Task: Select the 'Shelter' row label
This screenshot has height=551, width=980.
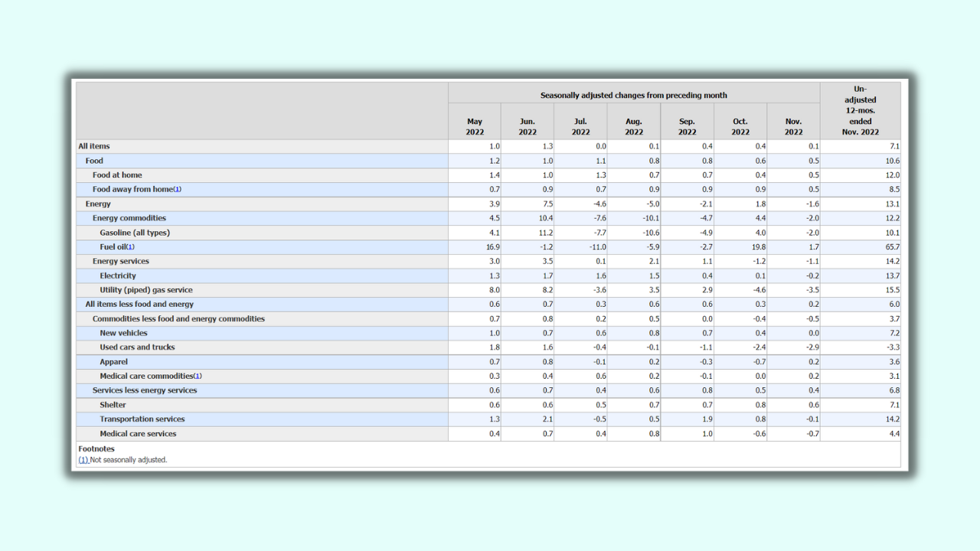Action: [x=113, y=405]
